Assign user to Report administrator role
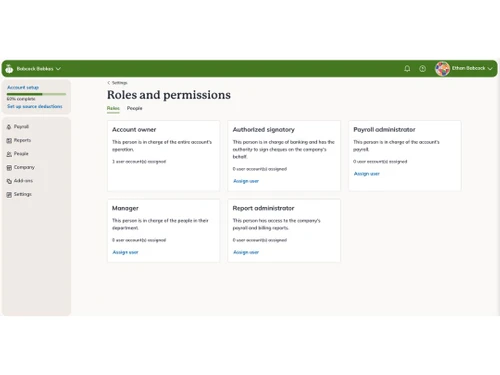This screenshot has height=375, width=500. point(246,252)
